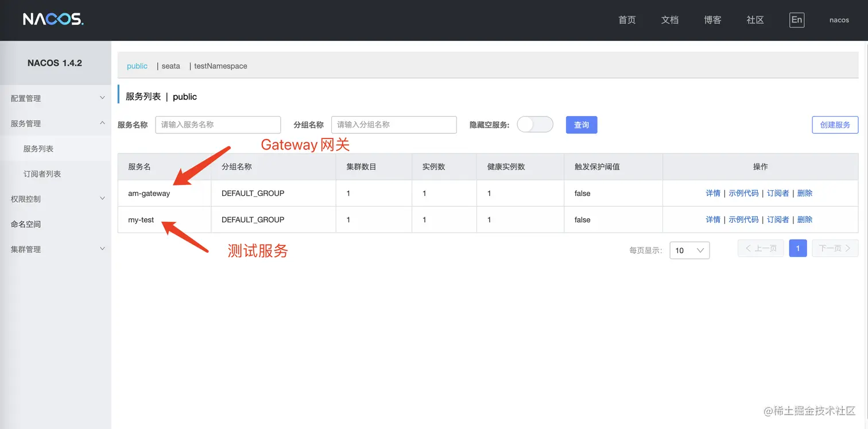Click false in the am-gateway row
Image resolution: width=868 pixels, height=429 pixels.
[583, 194]
